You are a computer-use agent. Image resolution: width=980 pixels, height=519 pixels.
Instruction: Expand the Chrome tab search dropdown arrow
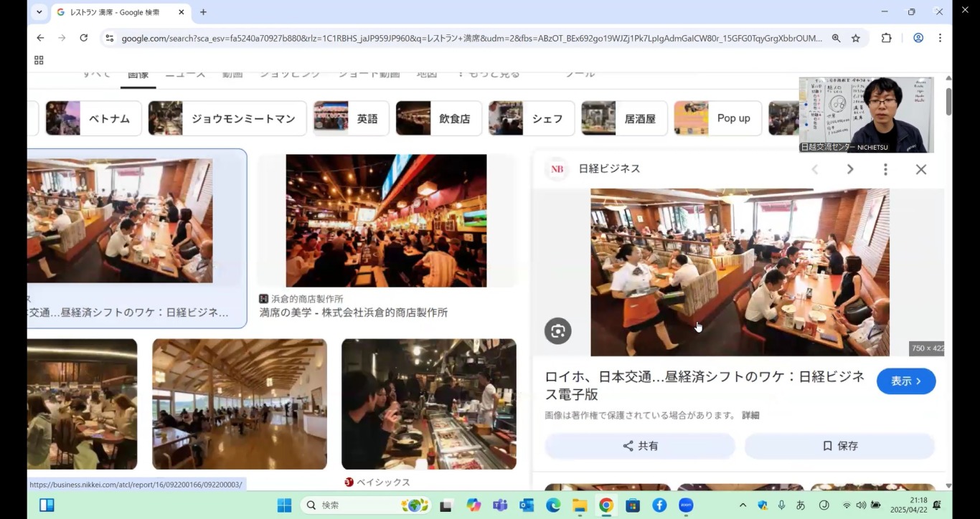coord(39,12)
